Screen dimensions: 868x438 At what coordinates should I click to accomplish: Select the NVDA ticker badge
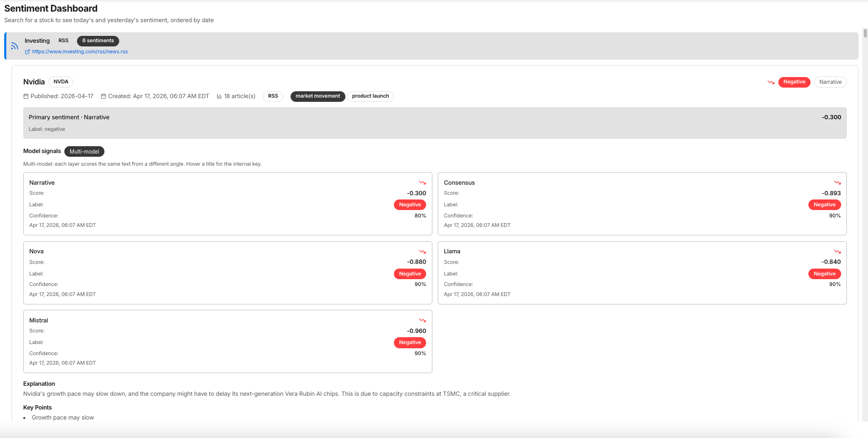coord(61,82)
